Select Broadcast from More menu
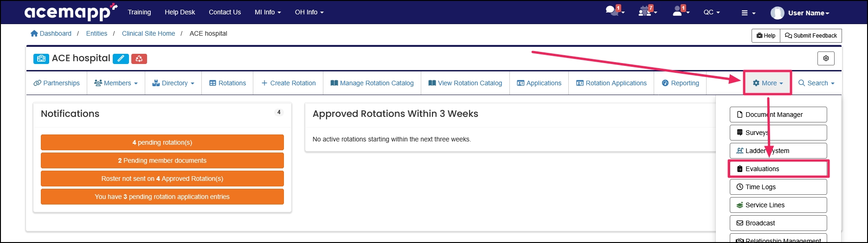This screenshot has height=243, width=868. (x=778, y=223)
